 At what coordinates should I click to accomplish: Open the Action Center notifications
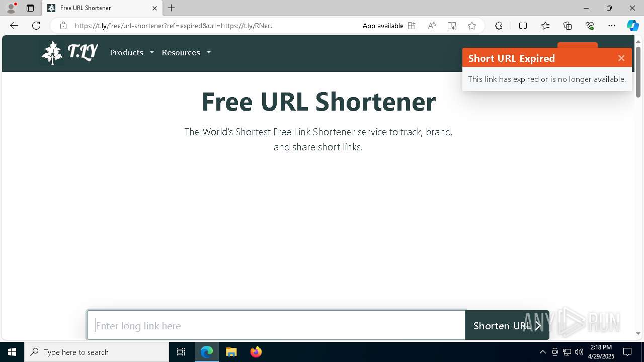(627, 352)
